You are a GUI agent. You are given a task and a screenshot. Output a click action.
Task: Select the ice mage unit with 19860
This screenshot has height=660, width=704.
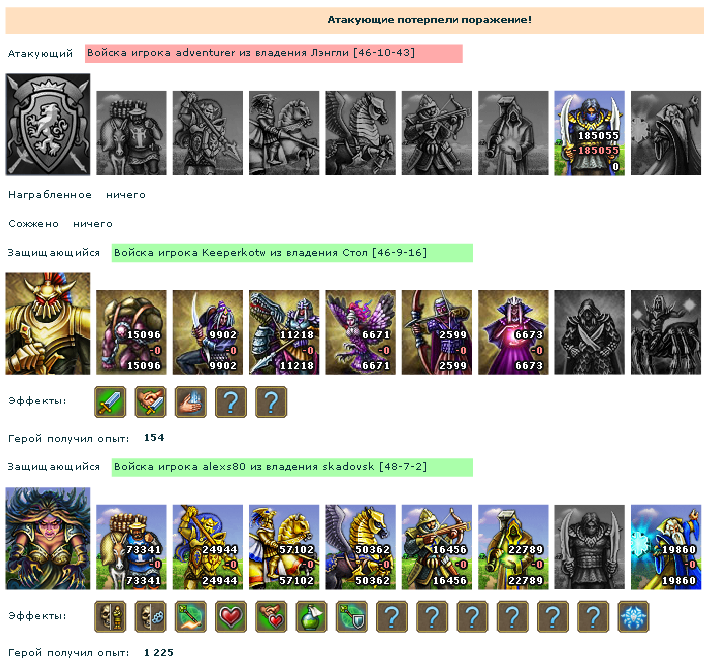666,547
